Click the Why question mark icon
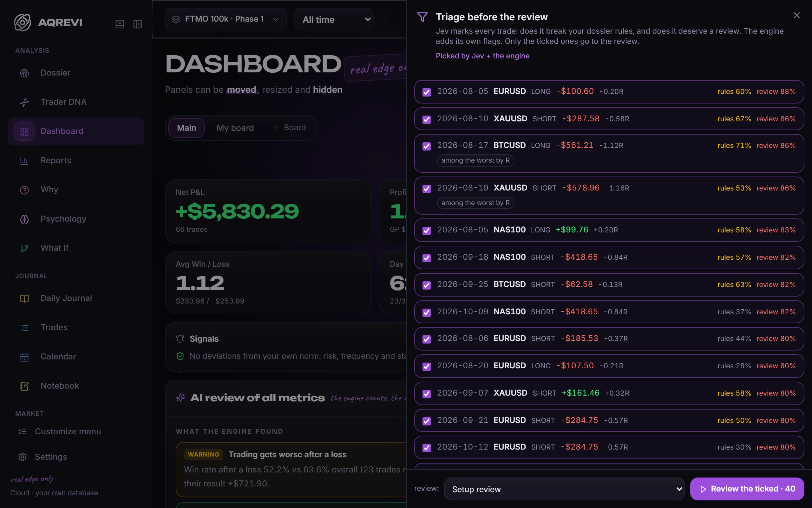The image size is (812, 508). (x=24, y=190)
